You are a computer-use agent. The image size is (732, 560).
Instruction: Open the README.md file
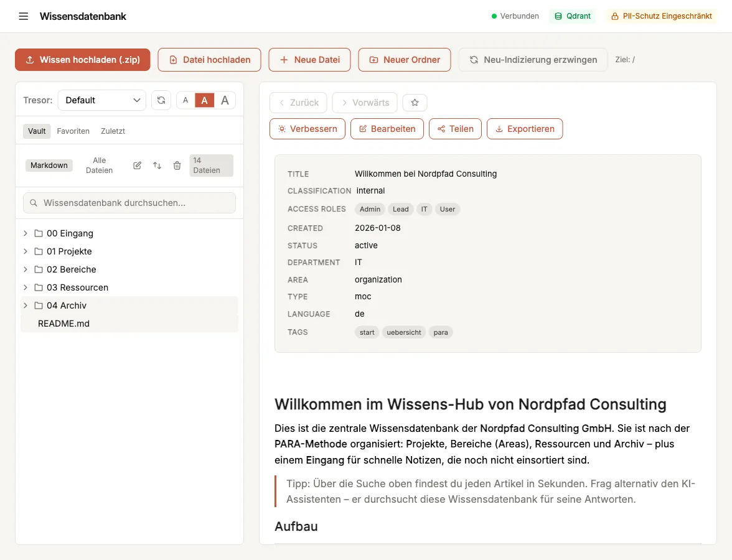coord(129,324)
